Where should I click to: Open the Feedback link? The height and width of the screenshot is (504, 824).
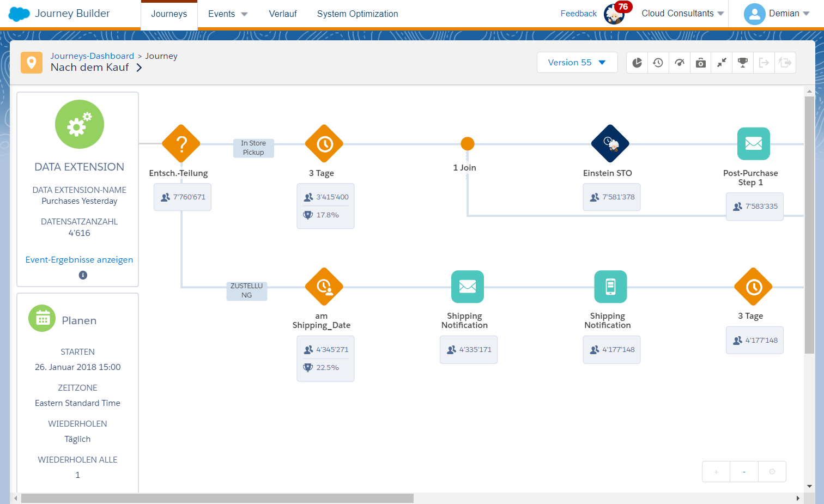click(x=578, y=13)
